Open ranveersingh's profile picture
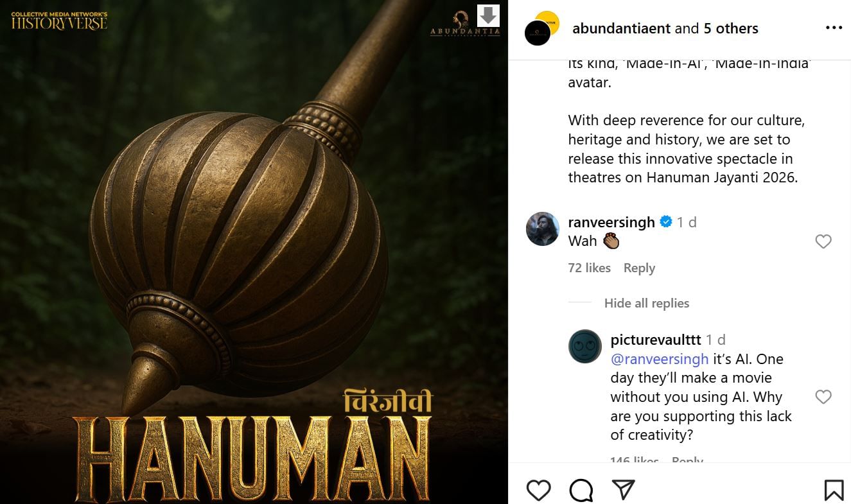This screenshot has height=504, width=851. point(542,229)
